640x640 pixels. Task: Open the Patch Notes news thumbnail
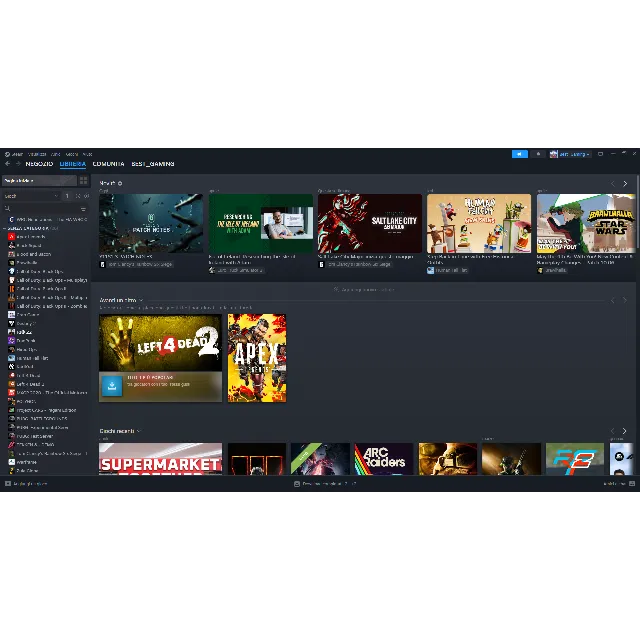pos(151,223)
